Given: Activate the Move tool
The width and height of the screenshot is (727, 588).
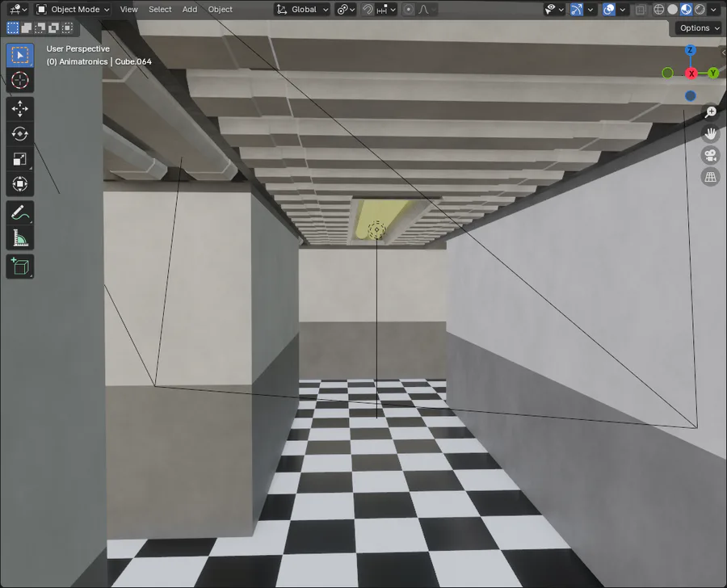Looking at the screenshot, I should (20, 109).
